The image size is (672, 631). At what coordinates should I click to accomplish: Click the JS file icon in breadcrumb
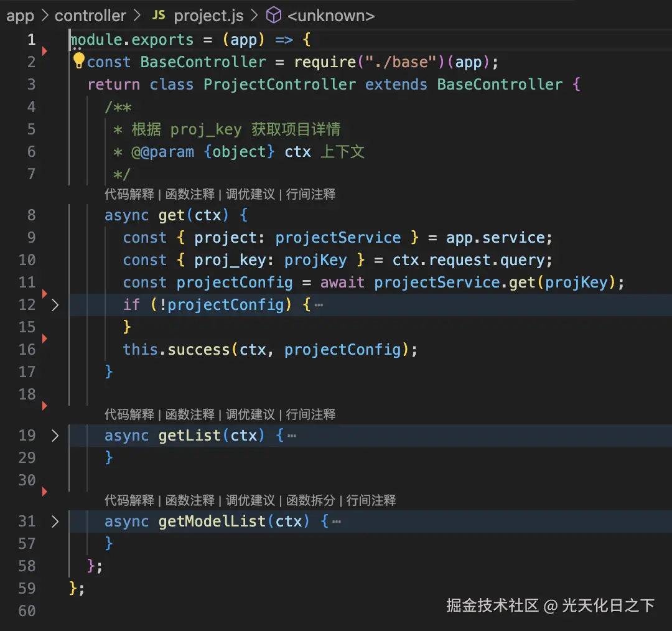click(159, 16)
